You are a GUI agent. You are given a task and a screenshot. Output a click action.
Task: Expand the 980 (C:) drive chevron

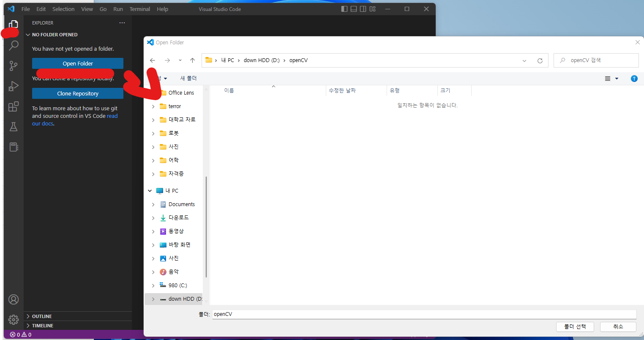click(153, 286)
